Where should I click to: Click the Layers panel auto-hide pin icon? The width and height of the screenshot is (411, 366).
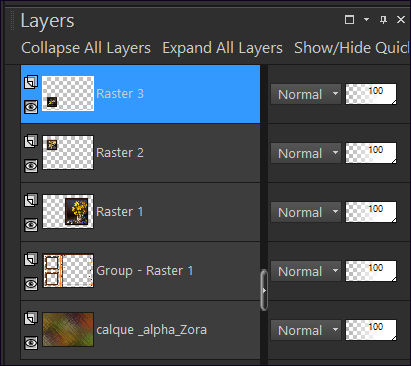[x=383, y=20]
